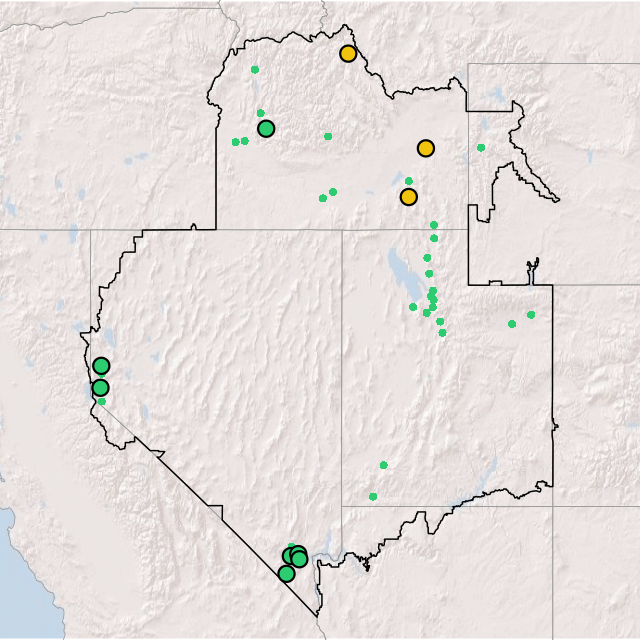This screenshot has width=640, height=640.
Task: Click the southernmost yellow circle marker
Action: tap(408, 197)
